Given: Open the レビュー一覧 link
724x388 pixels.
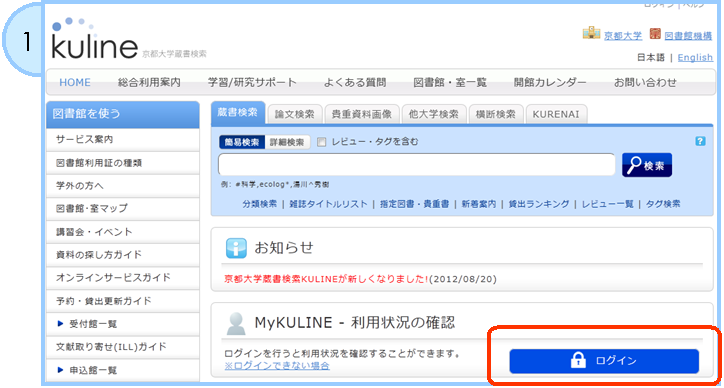Looking at the screenshot, I should pyautogui.click(x=608, y=204).
